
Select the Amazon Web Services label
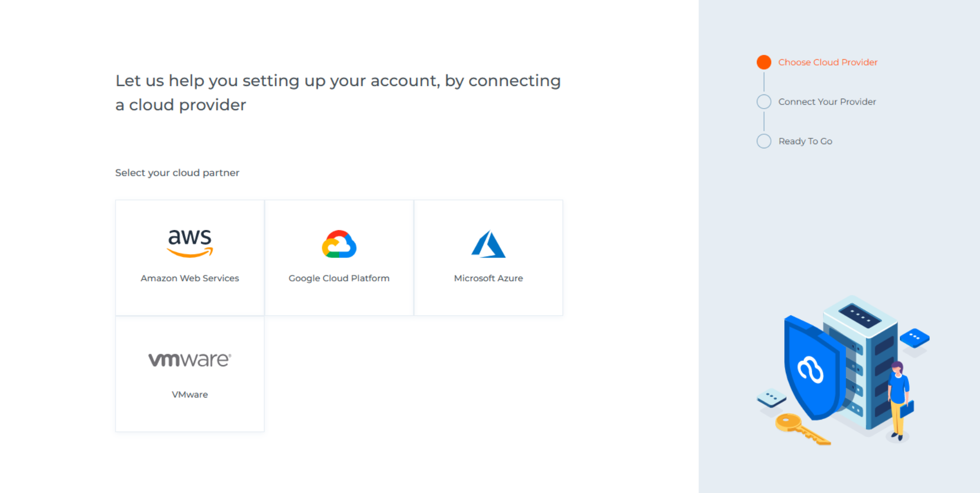coord(190,278)
